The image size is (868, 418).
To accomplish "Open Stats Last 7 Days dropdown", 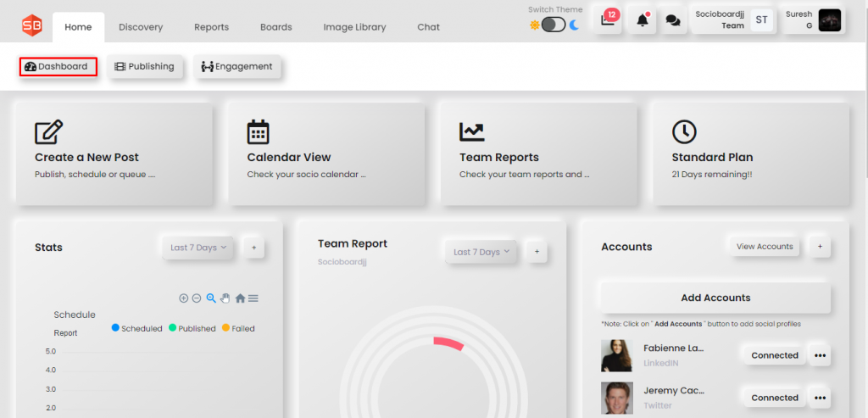I will coord(198,248).
